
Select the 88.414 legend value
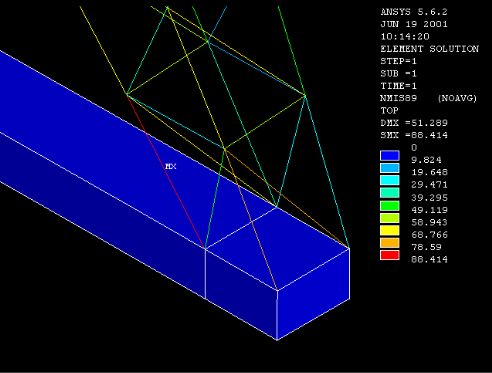(429, 259)
